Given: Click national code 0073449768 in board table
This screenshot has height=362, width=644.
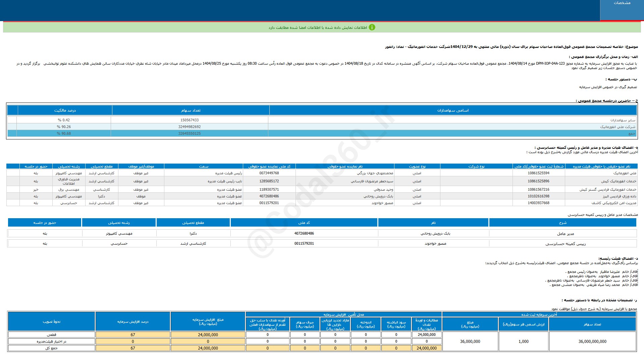Looking at the screenshot, I should click(269, 173).
